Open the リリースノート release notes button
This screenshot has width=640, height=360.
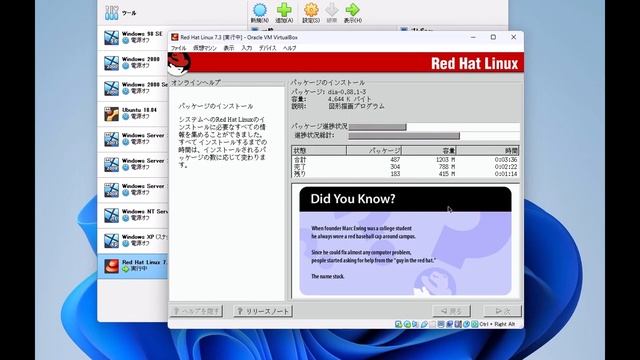[x=263, y=311]
